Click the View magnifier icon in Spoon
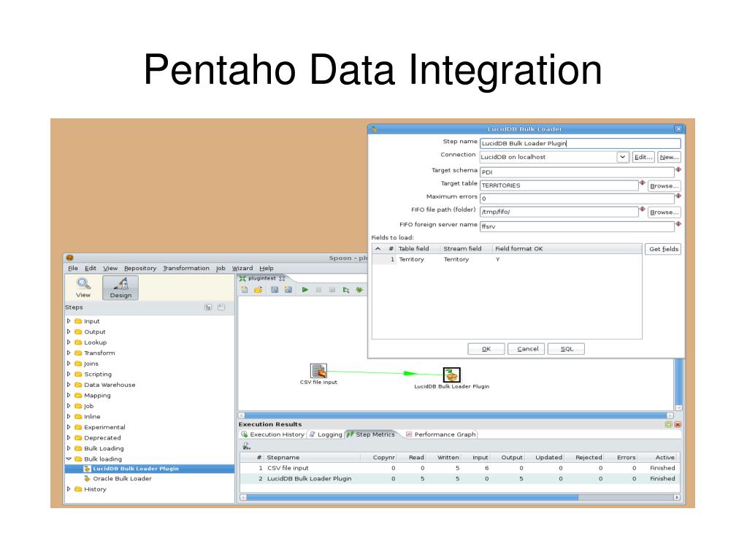Viewport: 747px width, 560px height. coord(83,284)
